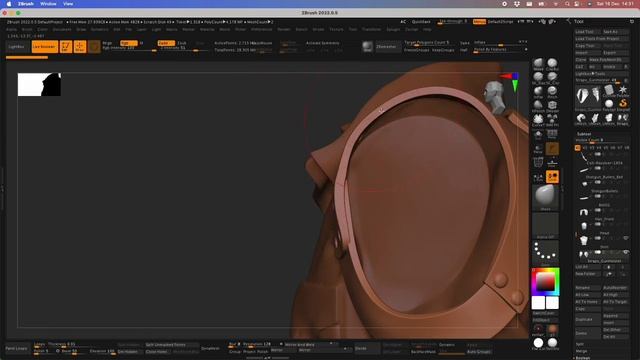Viewport: 640px width, 360px height.
Task: Open macOS Control Center icon
Action: click(x=576, y=4)
